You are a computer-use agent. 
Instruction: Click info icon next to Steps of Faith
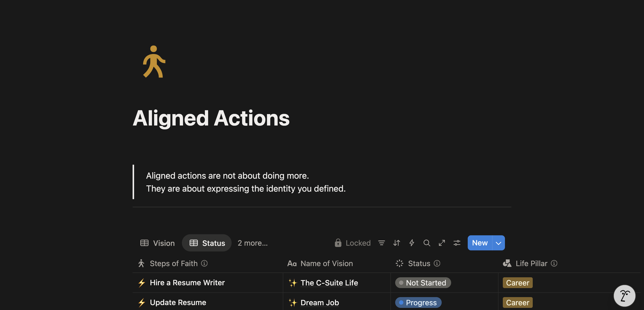coord(204,263)
